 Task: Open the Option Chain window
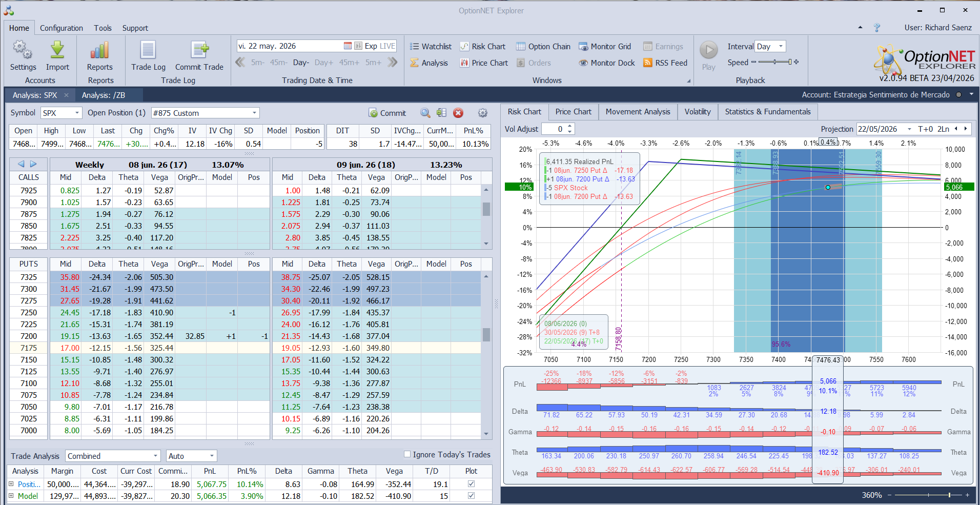pyautogui.click(x=543, y=47)
